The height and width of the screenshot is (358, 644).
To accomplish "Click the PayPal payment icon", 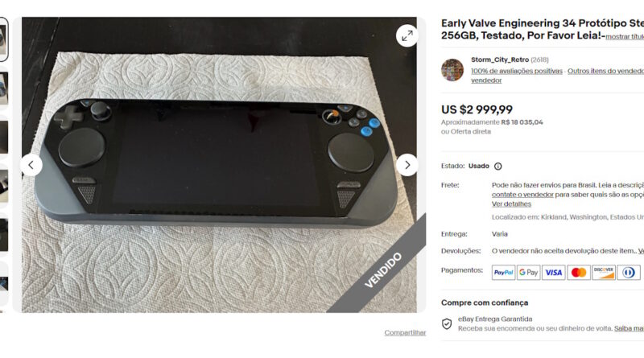I will [504, 272].
